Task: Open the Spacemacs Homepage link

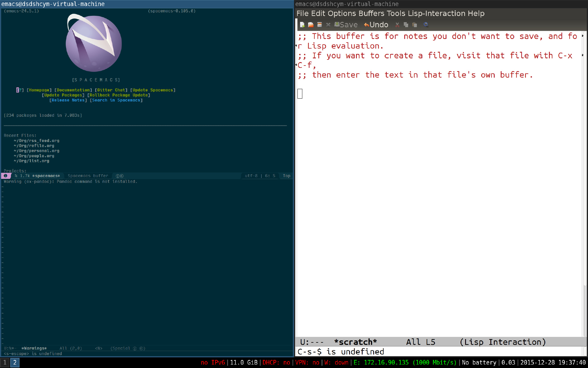Action: (39, 90)
